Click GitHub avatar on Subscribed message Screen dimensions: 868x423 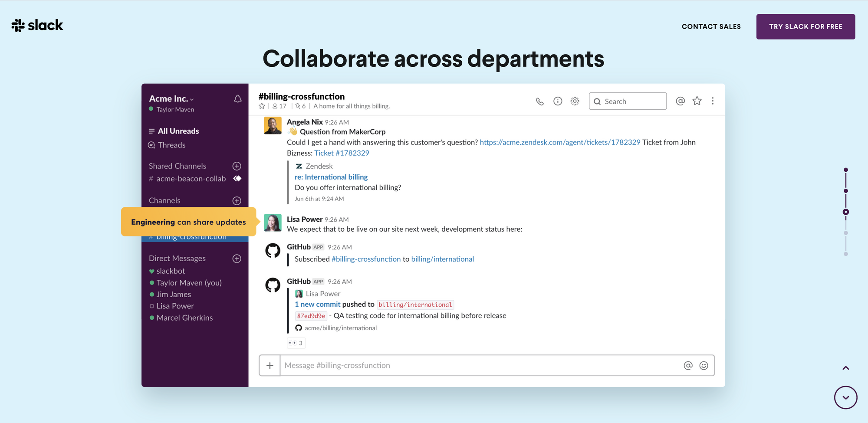[273, 251]
